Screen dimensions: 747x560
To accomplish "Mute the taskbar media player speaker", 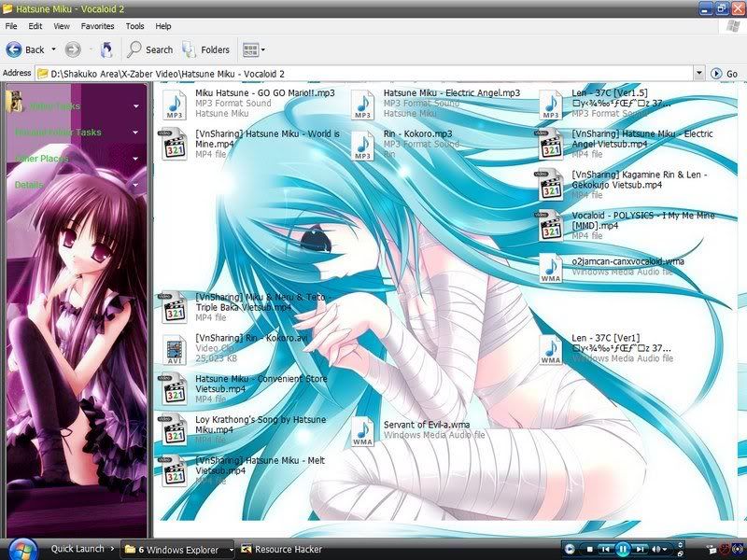I will click(656, 549).
